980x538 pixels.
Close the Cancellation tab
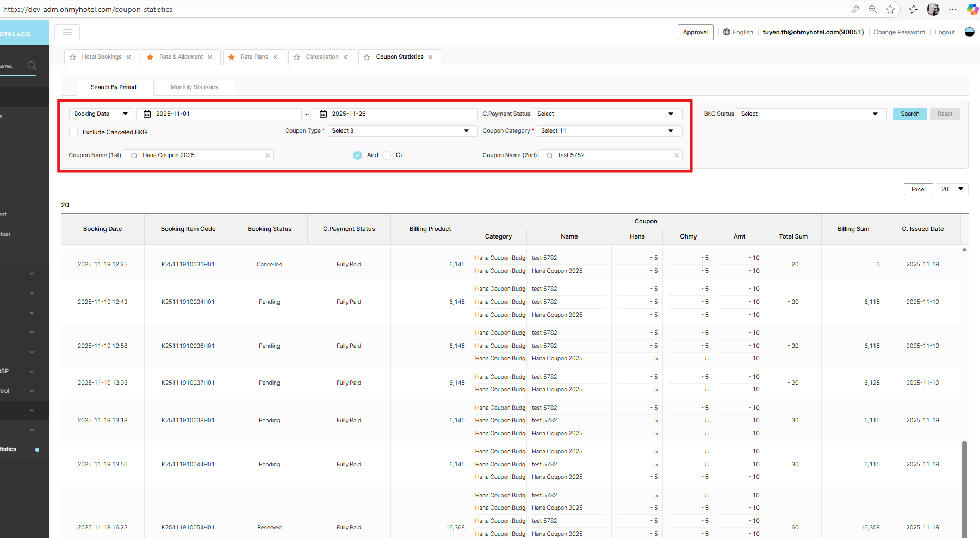[x=345, y=57]
